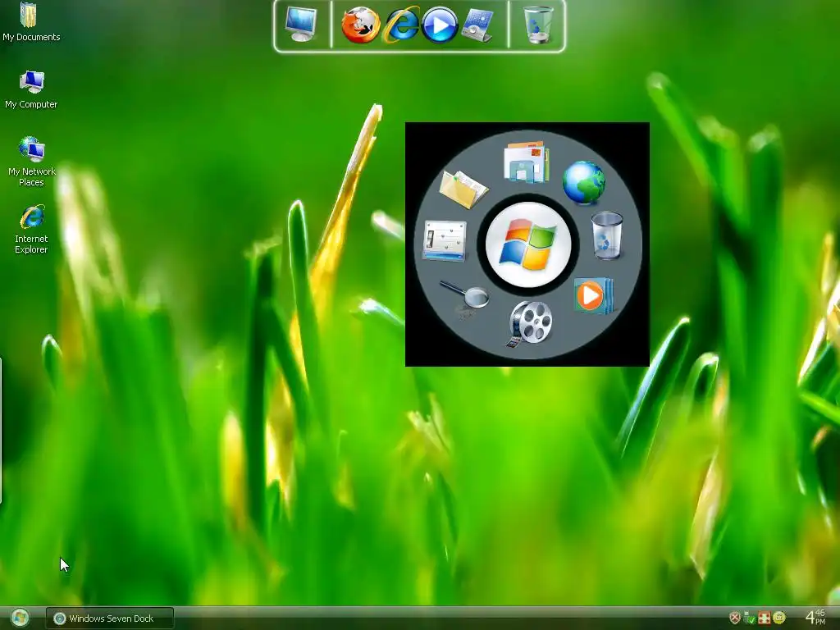Click the Start orb on the taskbar
Screen dimensions: 840x630
[20, 619]
